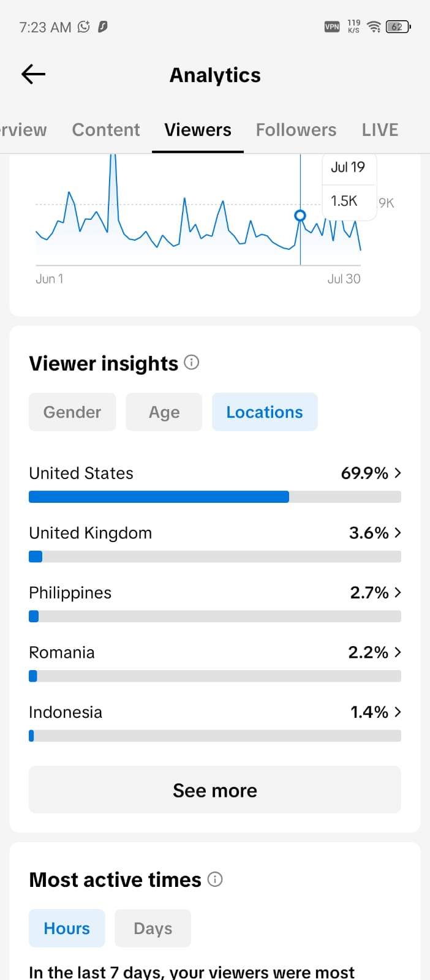Screen dimensions: 430x980
Task: Select the Locations filter chip
Action: tap(265, 412)
